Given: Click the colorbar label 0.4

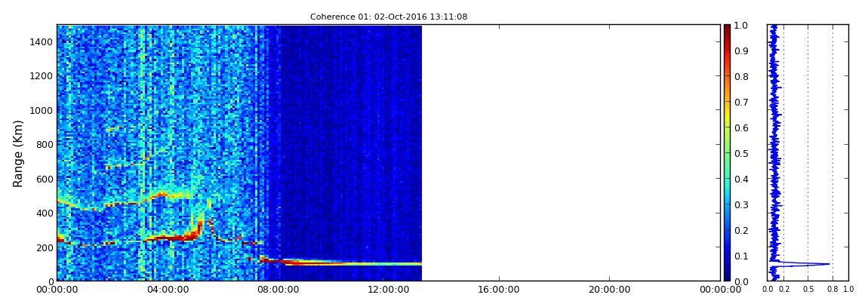Looking at the screenshot, I should (740, 180).
